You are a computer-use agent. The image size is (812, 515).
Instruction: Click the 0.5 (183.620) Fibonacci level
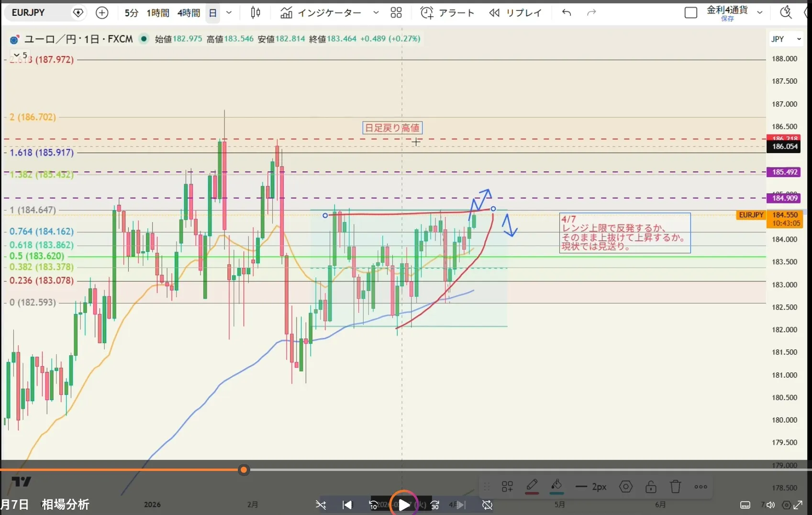coord(37,256)
